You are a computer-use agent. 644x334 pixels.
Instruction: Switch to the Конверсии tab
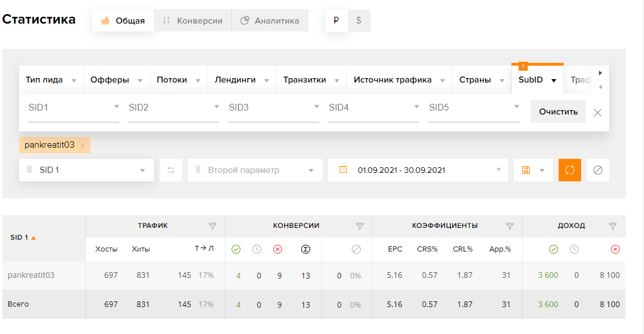(x=193, y=21)
